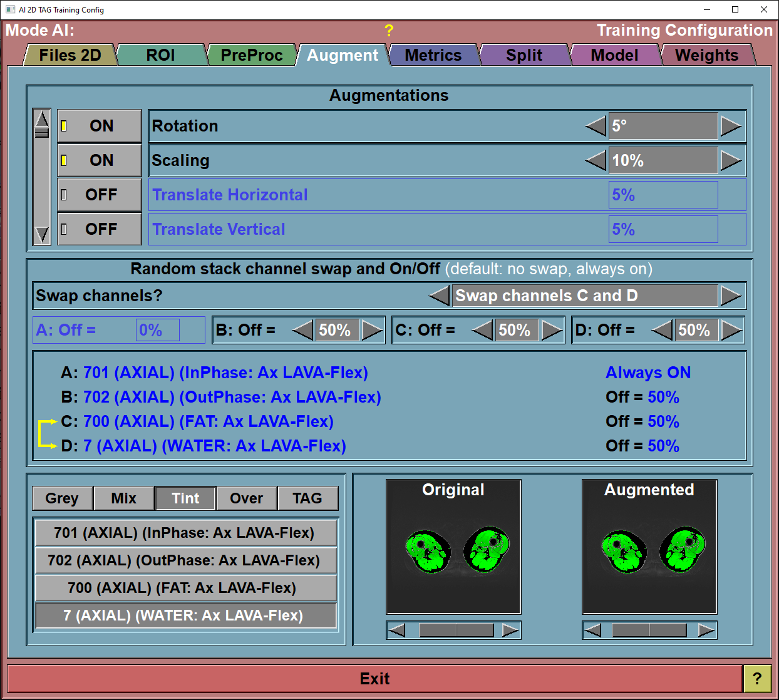The image size is (779, 700).
Task: Switch to the PreProc tab
Action: (x=251, y=55)
